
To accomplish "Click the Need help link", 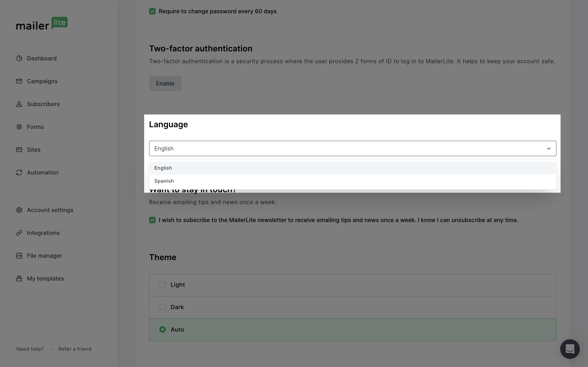I will pyautogui.click(x=30, y=349).
